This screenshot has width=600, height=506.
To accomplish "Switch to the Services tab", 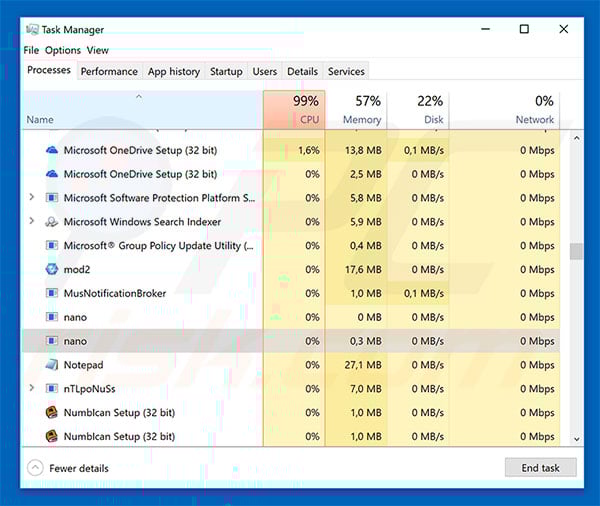I will click(x=346, y=72).
